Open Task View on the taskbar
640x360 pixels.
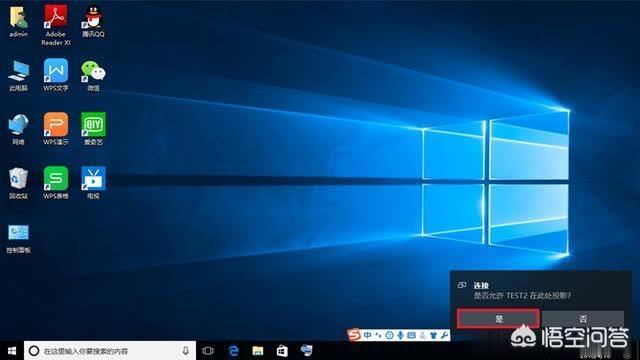click(208, 351)
